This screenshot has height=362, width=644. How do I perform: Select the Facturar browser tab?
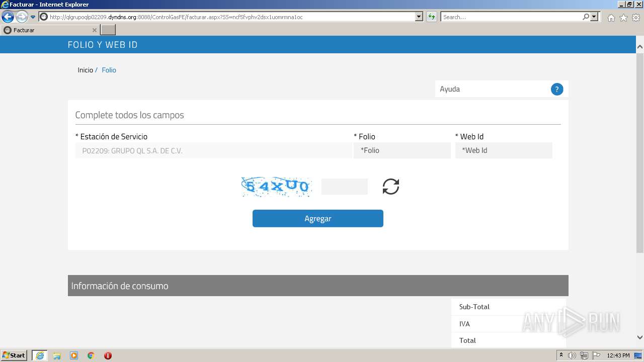click(x=50, y=30)
